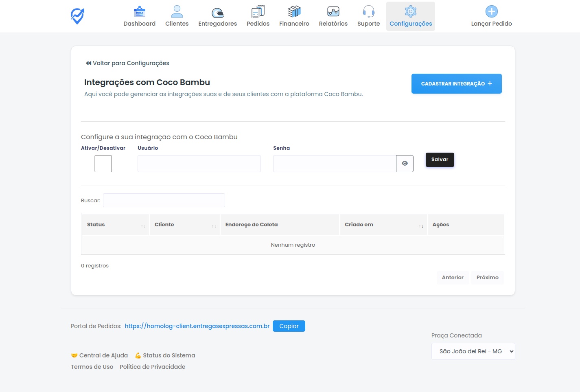Viewport: 580px width, 392px height.
Task: Expand the Praça Conectada dropdown
Action: pos(473,351)
